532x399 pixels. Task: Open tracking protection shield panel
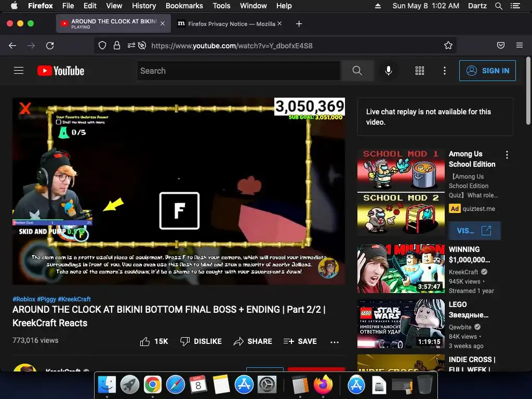point(102,46)
